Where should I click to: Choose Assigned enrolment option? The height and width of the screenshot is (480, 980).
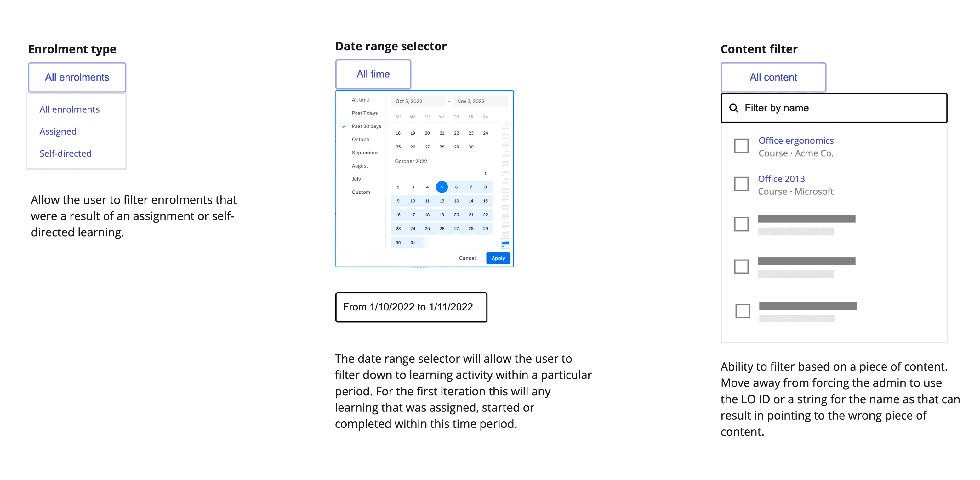click(58, 131)
